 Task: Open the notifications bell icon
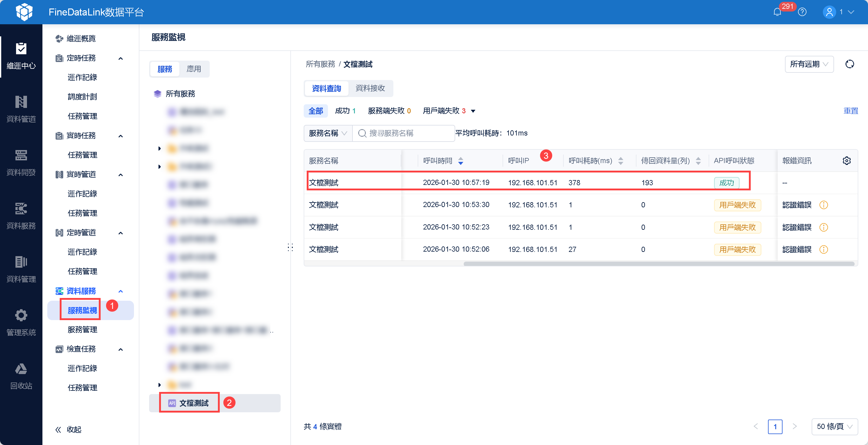point(777,12)
